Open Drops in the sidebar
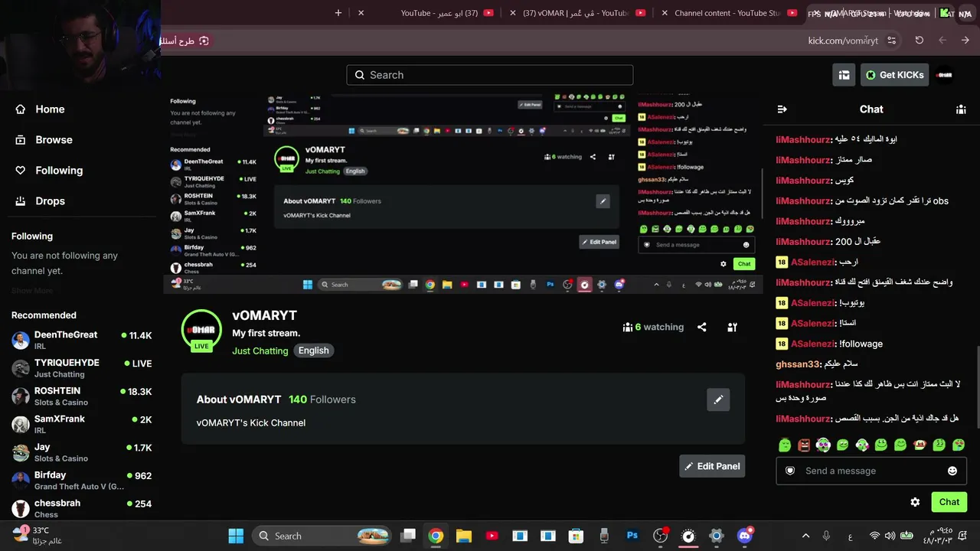Image resolution: width=980 pixels, height=551 pixels. [40, 201]
